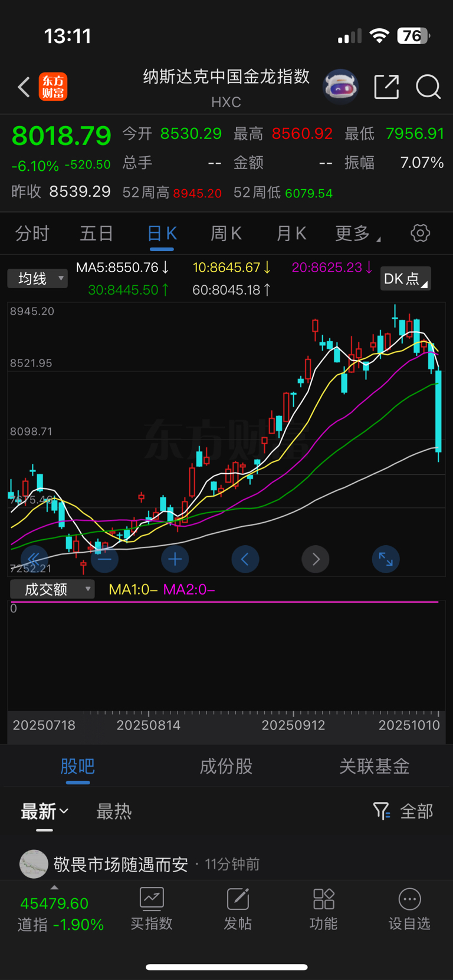Tap the 买指数 chart icon

(x=152, y=899)
